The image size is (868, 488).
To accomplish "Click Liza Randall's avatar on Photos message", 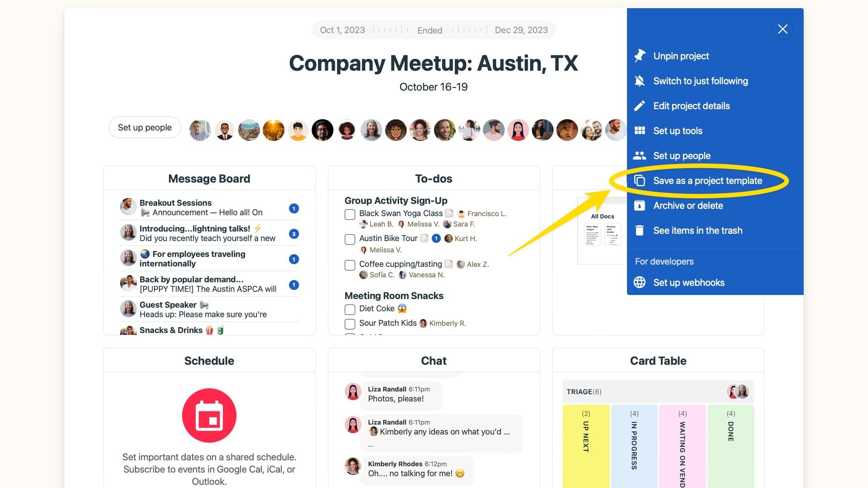I will 352,391.
